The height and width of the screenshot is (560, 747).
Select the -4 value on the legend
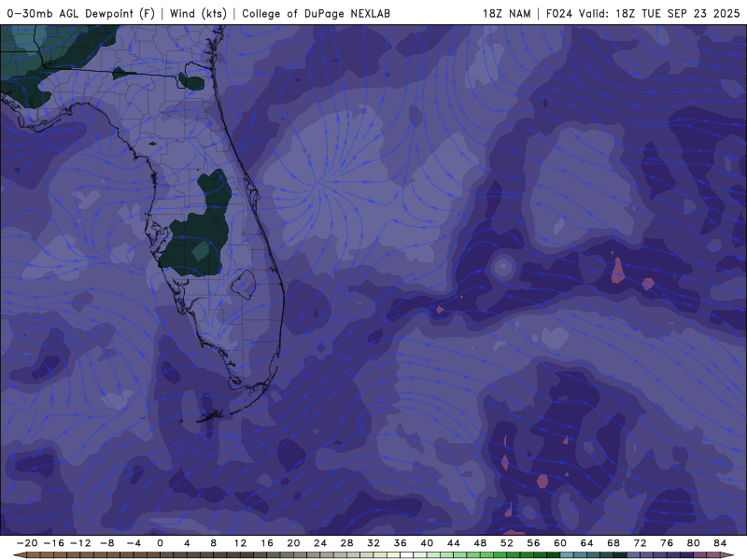pyautogui.click(x=134, y=543)
